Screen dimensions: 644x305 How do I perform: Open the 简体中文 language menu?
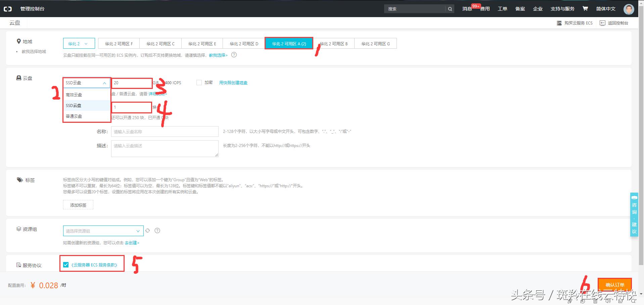[606, 9]
